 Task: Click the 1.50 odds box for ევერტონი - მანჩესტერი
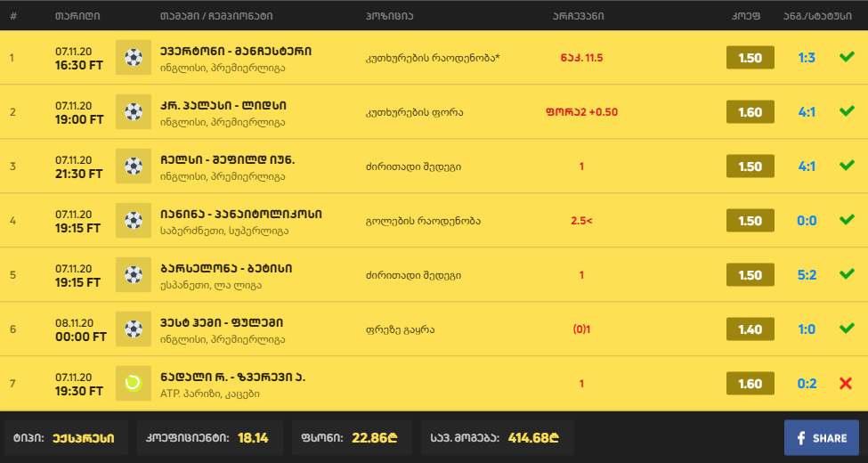point(750,58)
